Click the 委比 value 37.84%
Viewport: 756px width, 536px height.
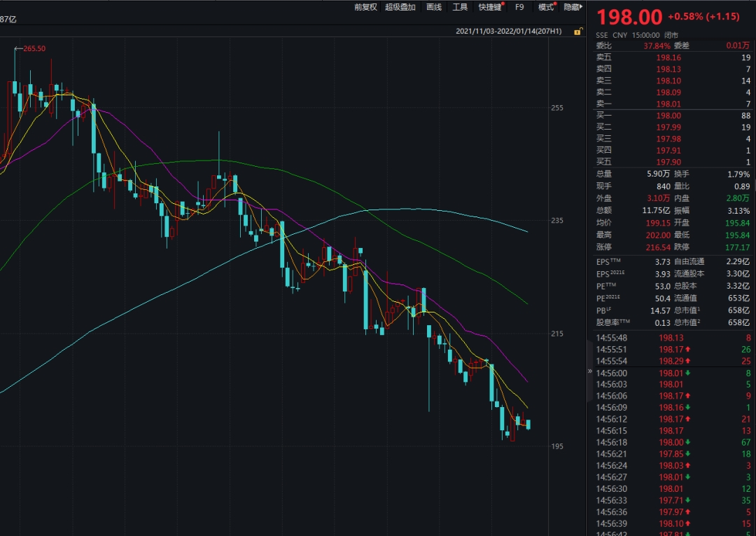[657, 46]
